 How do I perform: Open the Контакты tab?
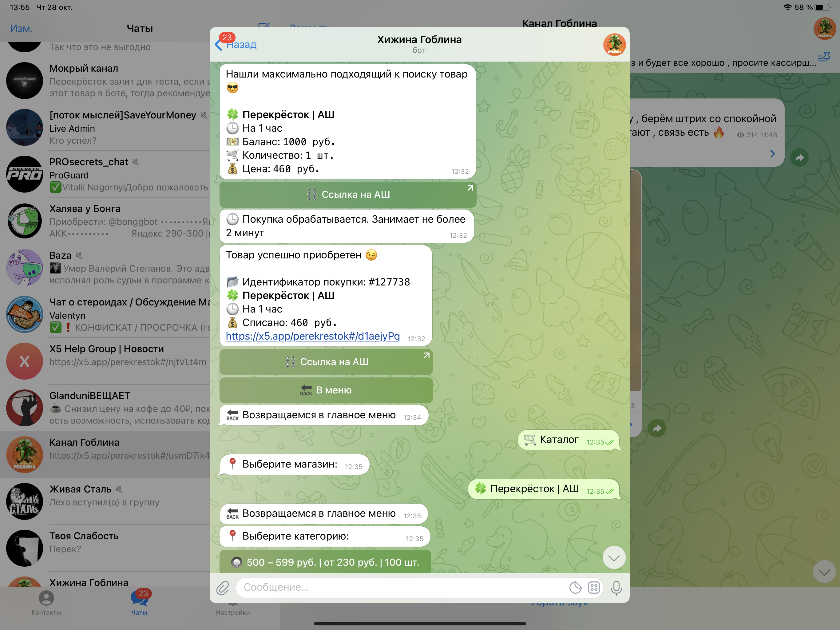click(46, 602)
